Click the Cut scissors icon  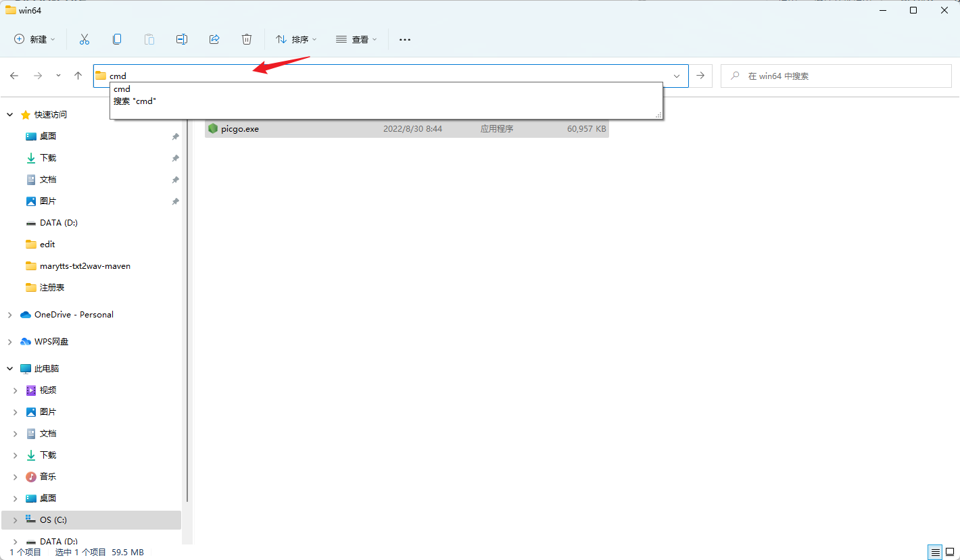(85, 39)
